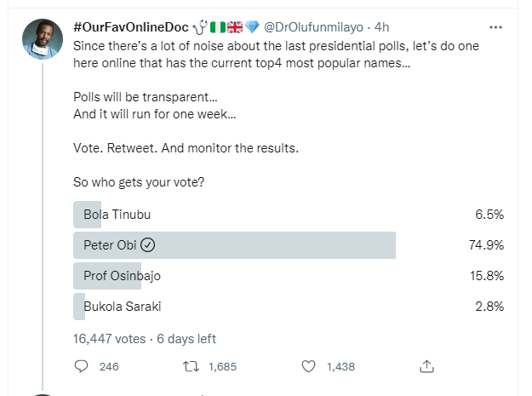Select the Prof Osinbajo poll option
Screen dimensions: 532x396
(x=123, y=276)
